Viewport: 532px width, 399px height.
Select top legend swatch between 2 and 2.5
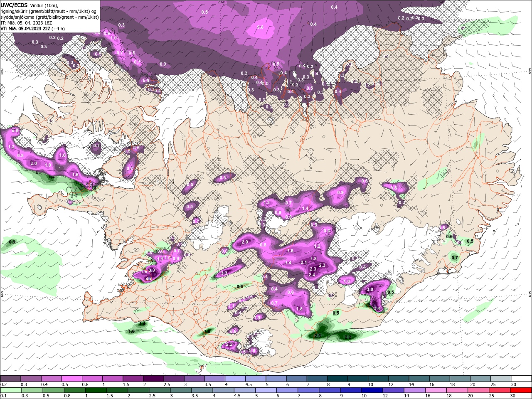(153, 379)
